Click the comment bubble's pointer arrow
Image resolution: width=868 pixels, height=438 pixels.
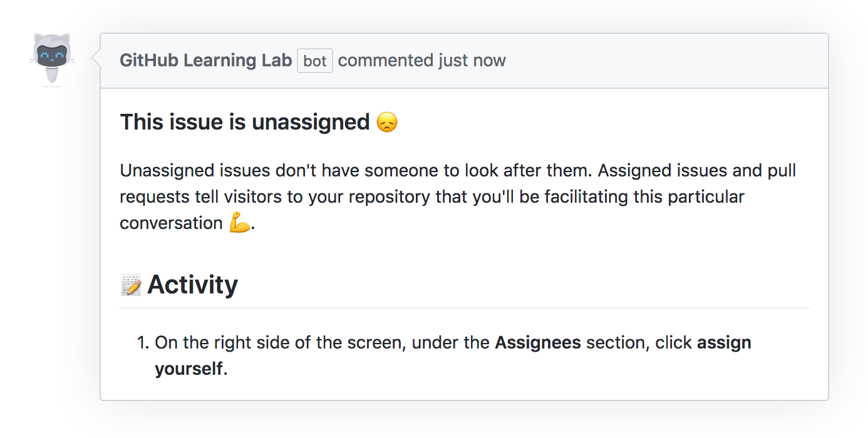click(96, 59)
